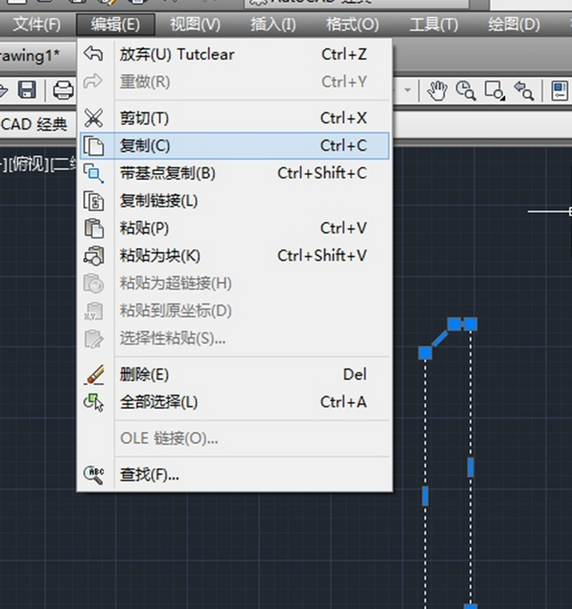Open 查找(F)... from Edit menu
This screenshot has width=572, height=609.
point(234,475)
